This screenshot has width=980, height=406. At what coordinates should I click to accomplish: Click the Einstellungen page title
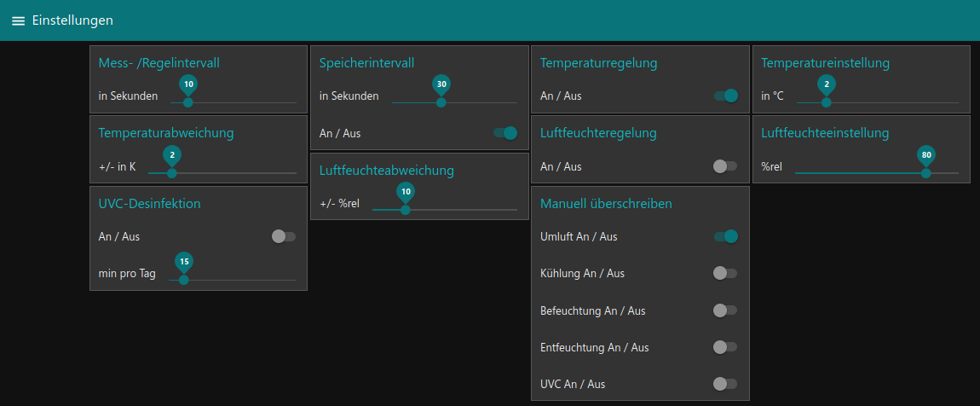click(72, 20)
